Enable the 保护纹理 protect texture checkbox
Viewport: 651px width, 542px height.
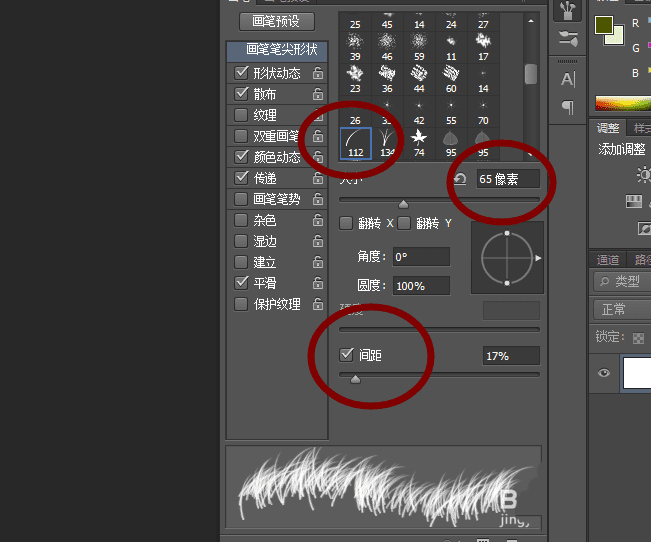(x=241, y=304)
